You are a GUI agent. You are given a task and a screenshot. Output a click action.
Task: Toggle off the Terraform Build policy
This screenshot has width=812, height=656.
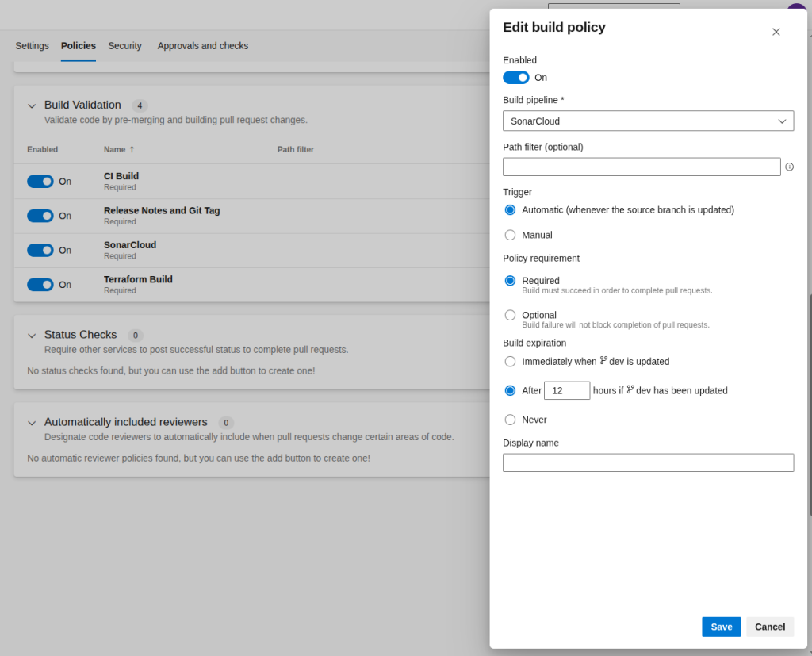40,285
